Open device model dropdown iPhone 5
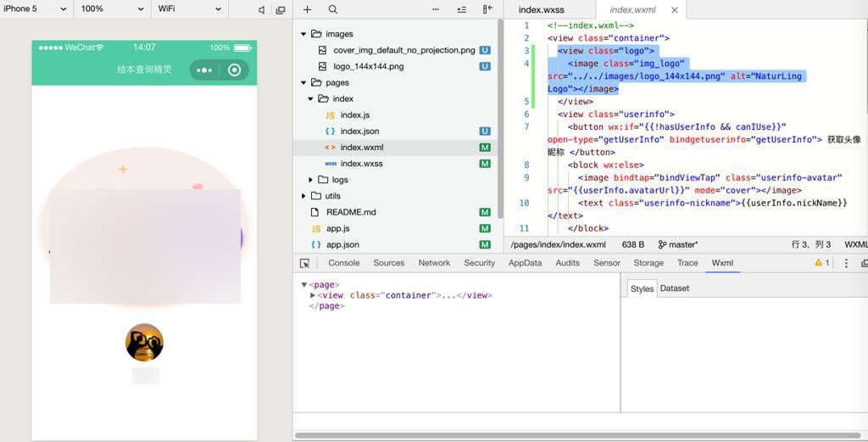 pyautogui.click(x=36, y=8)
